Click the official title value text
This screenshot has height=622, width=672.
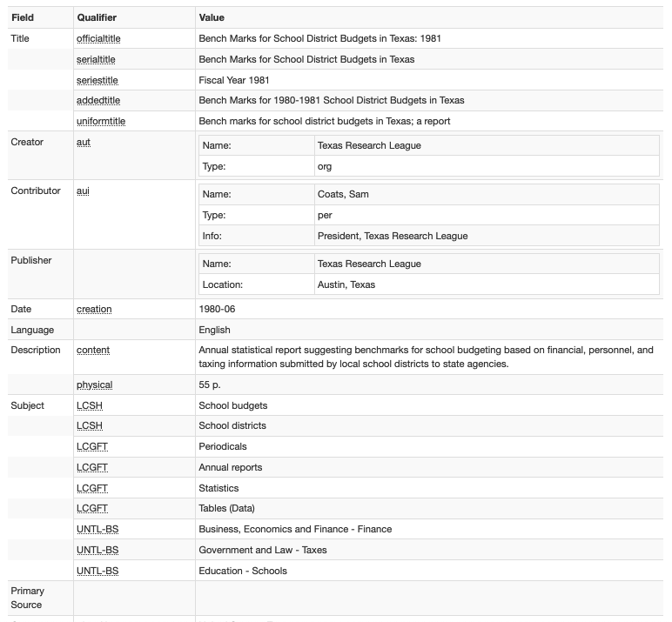point(319,38)
